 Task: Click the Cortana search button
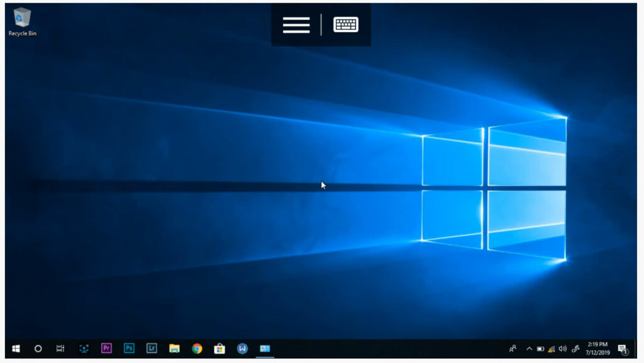pyautogui.click(x=38, y=348)
